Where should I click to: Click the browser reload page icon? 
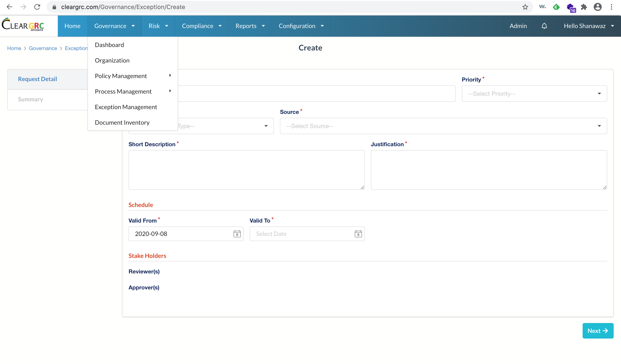37,7
